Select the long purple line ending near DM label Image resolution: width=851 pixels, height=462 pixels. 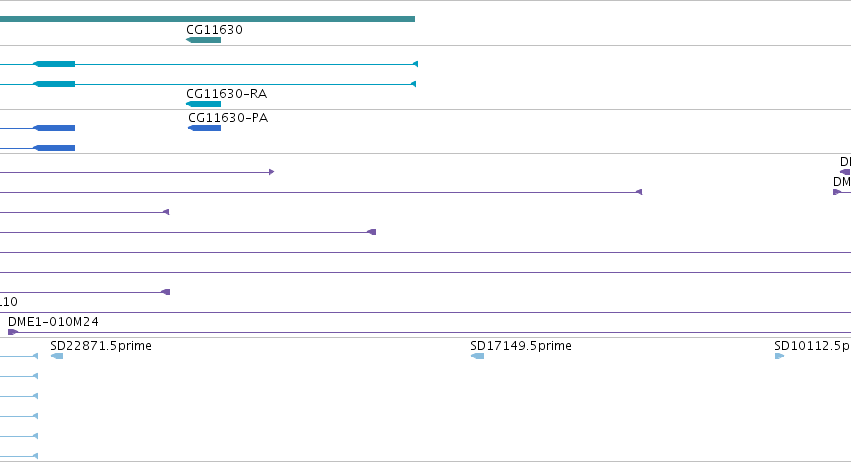[x=321, y=192]
